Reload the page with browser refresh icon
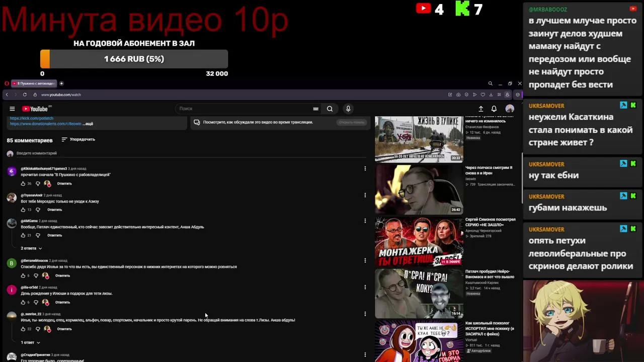This screenshot has width=644, height=362. click(x=25, y=95)
